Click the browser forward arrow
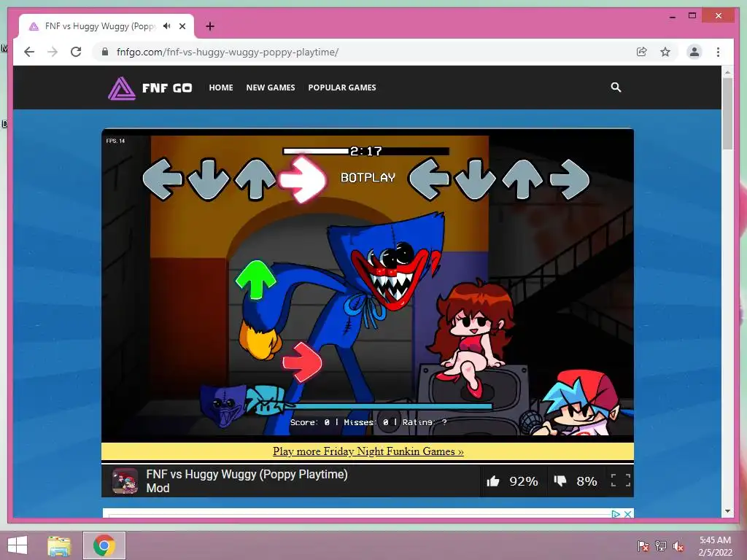 [53, 52]
